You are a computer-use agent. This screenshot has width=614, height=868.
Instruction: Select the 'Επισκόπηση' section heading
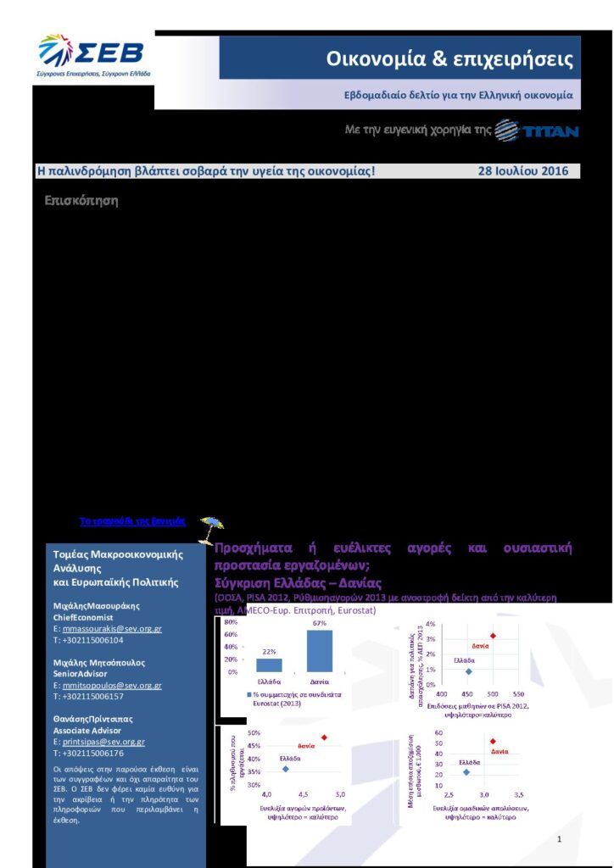(81, 202)
